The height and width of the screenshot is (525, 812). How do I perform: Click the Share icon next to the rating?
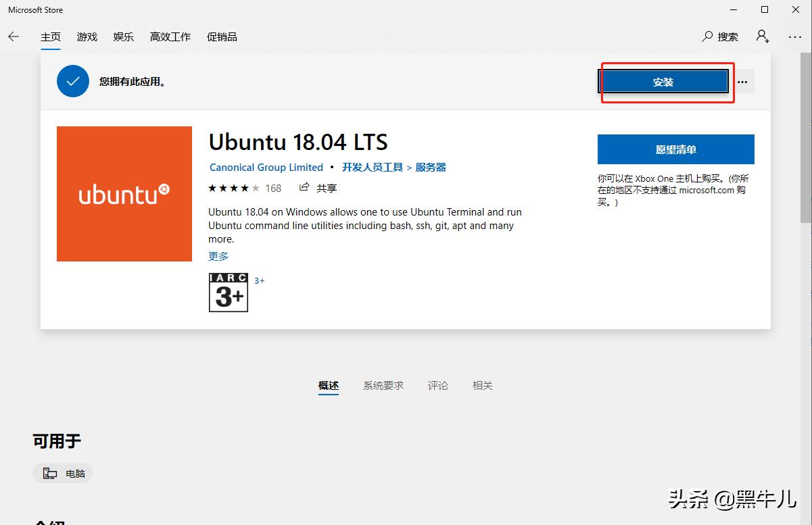click(304, 188)
